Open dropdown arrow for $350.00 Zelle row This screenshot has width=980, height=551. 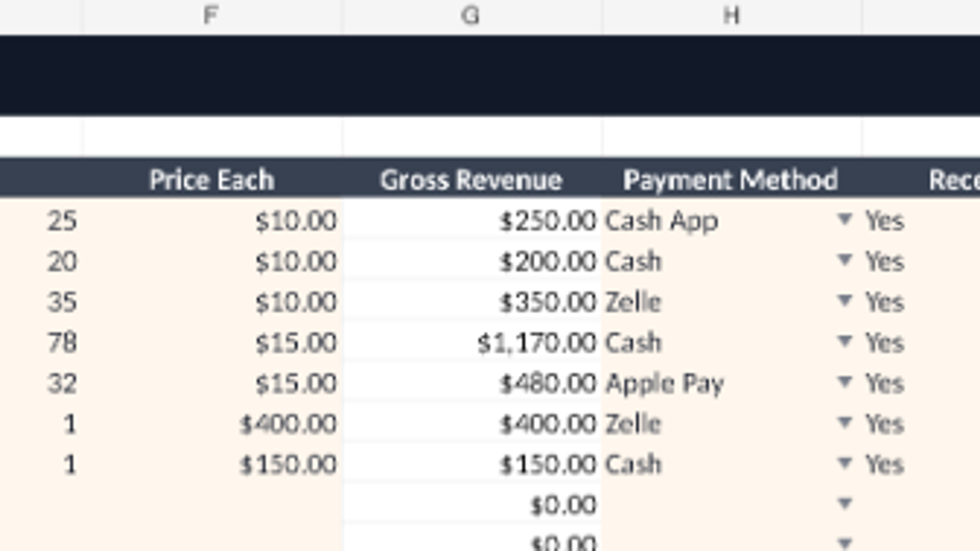(844, 301)
